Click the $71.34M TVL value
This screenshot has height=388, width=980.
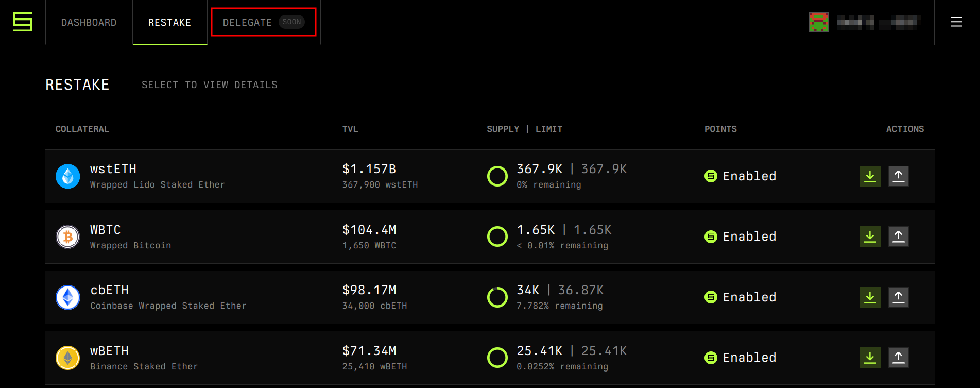coord(369,351)
